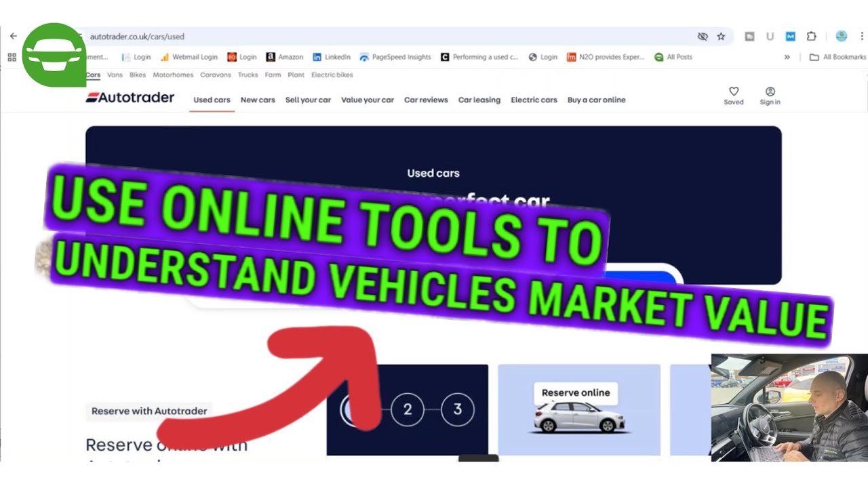Bookmark this page with the star icon
The image size is (868, 488).
pos(721,37)
